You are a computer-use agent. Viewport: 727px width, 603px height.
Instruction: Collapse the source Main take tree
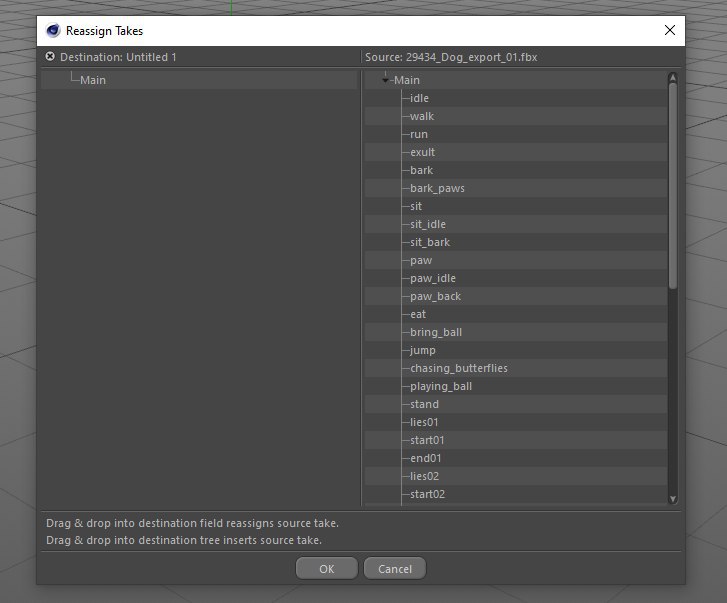[385, 80]
